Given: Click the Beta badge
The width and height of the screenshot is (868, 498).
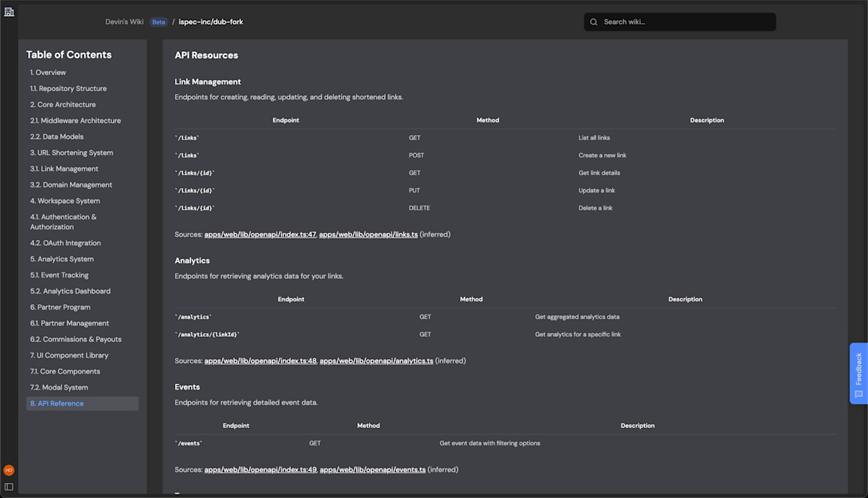Looking at the screenshot, I should tap(158, 22).
